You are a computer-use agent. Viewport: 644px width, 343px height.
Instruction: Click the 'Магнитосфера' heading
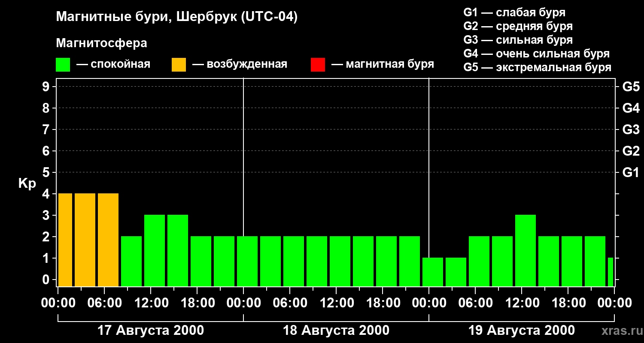101,43
